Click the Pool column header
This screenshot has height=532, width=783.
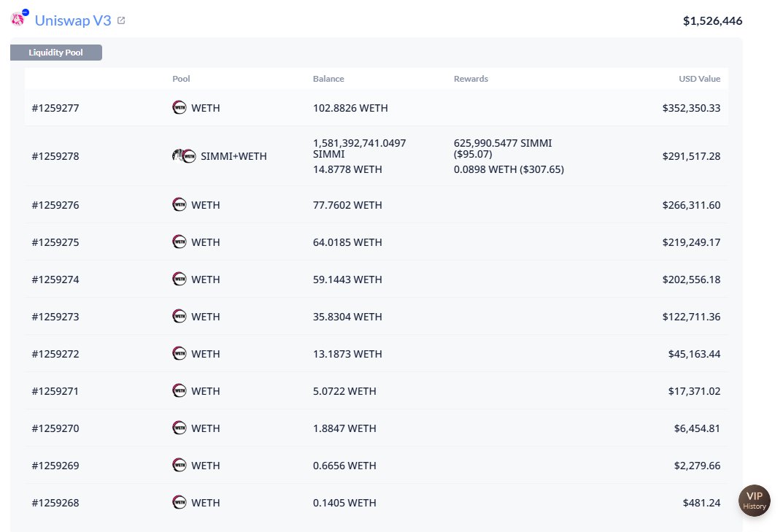pyautogui.click(x=181, y=79)
